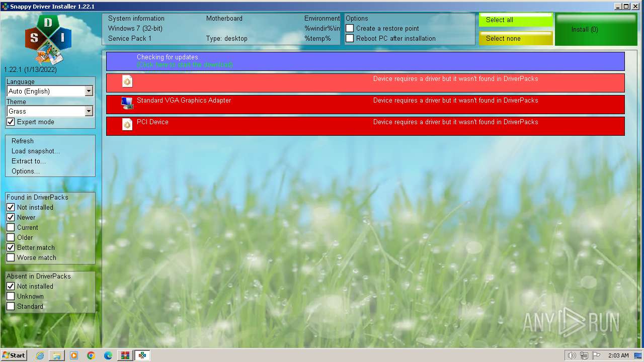Click the unnamed device gear icon
644x362 pixels.
click(x=127, y=81)
